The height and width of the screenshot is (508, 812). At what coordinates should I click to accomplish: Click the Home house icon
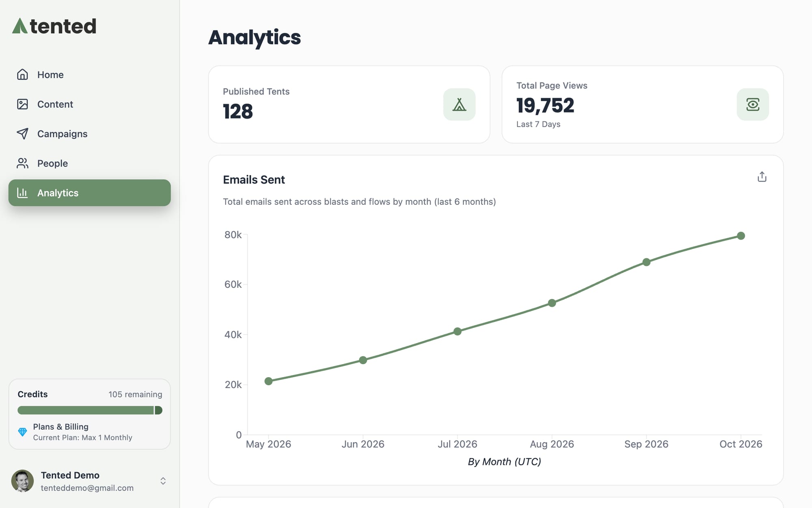[x=22, y=74]
